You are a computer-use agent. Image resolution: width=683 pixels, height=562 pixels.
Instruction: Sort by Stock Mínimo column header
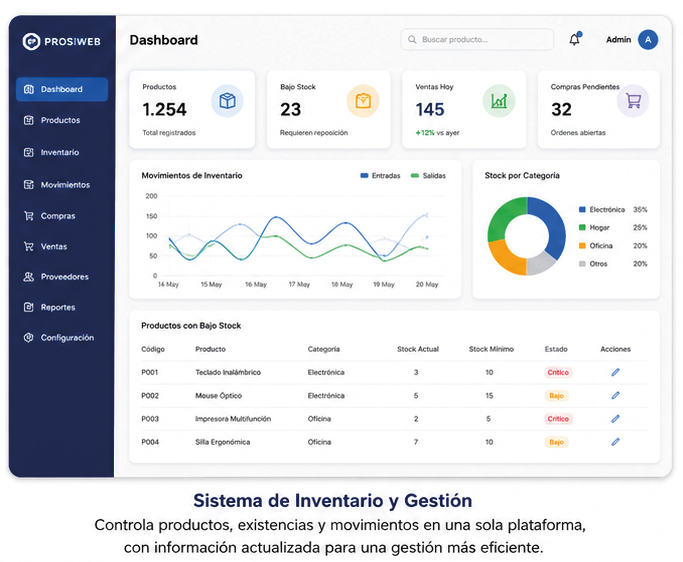[491, 349]
